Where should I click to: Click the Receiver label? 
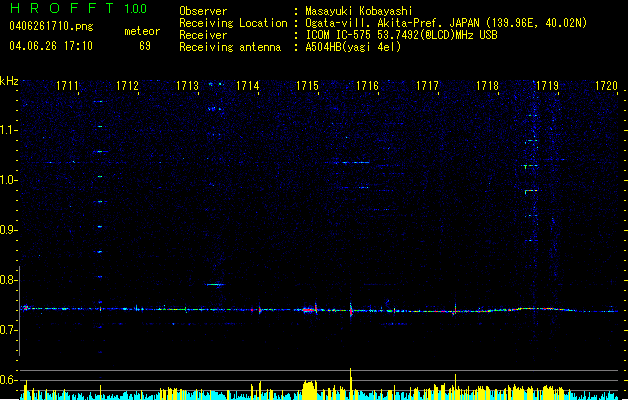(x=203, y=35)
